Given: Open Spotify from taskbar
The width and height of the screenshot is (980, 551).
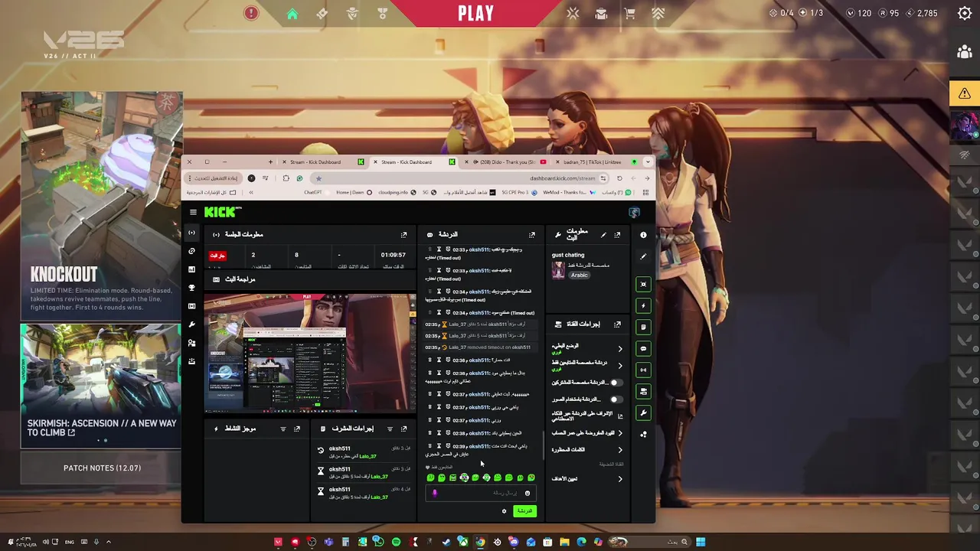Looking at the screenshot, I should [x=396, y=542].
